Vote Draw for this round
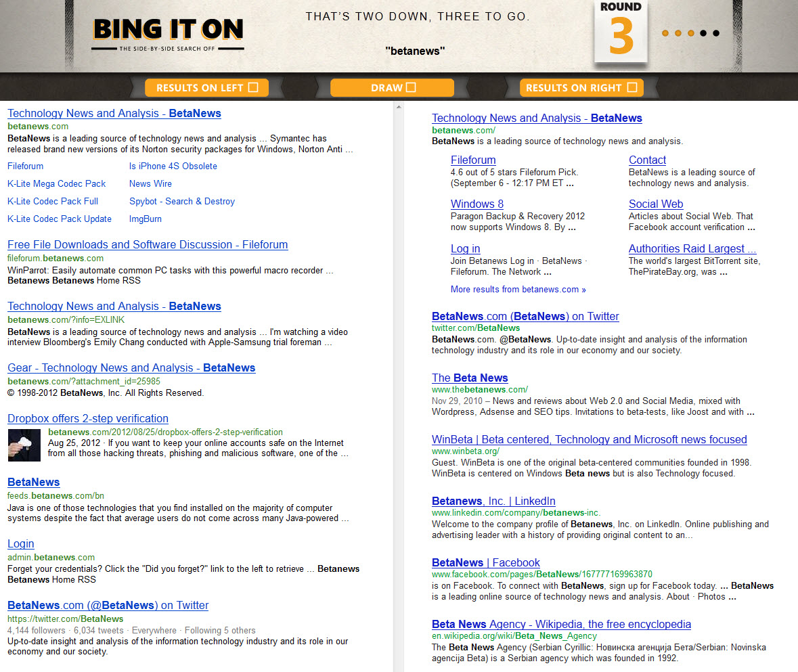 point(393,87)
